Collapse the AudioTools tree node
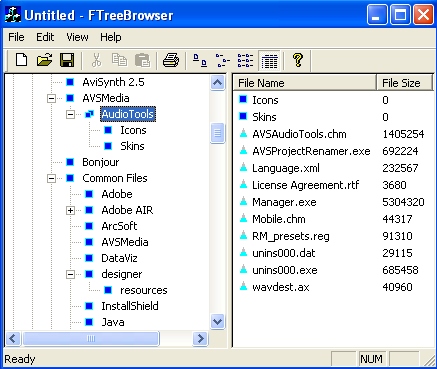The height and width of the screenshot is (369, 437). click(70, 114)
